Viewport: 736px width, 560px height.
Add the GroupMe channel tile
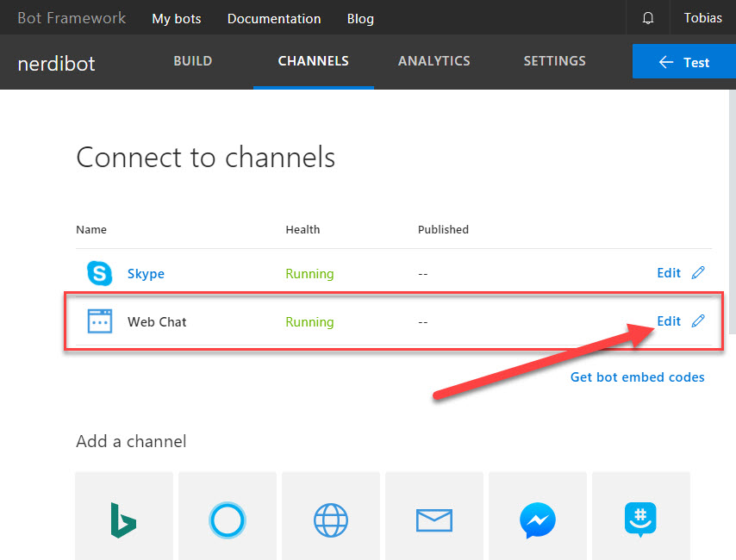(x=640, y=516)
